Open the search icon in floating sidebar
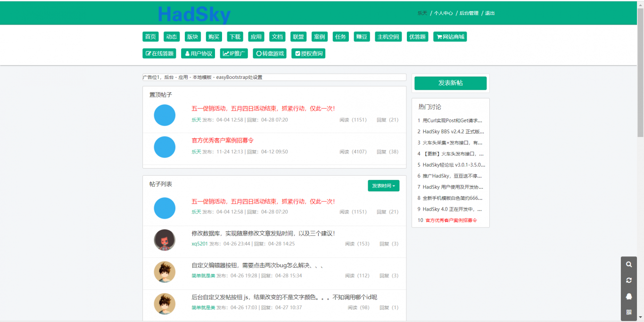The image size is (644, 322). tap(628, 264)
